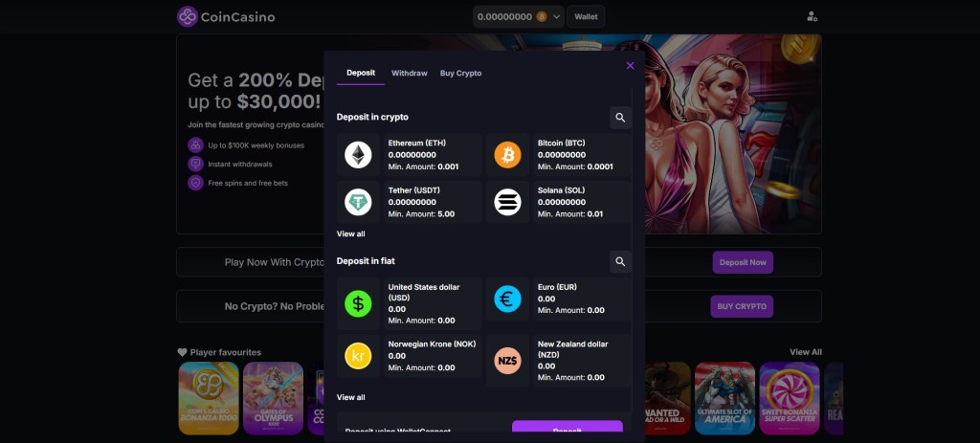980x443 pixels.
Task: Open the Wallet button in header
Action: (x=586, y=17)
